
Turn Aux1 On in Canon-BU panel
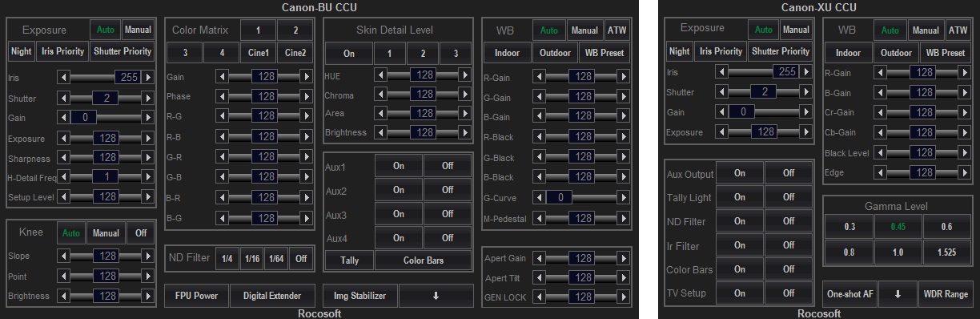click(x=398, y=168)
